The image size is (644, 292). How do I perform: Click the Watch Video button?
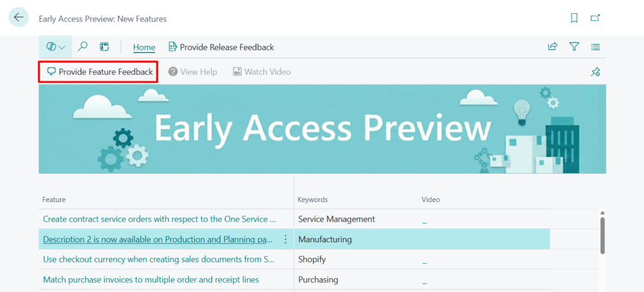click(x=262, y=72)
